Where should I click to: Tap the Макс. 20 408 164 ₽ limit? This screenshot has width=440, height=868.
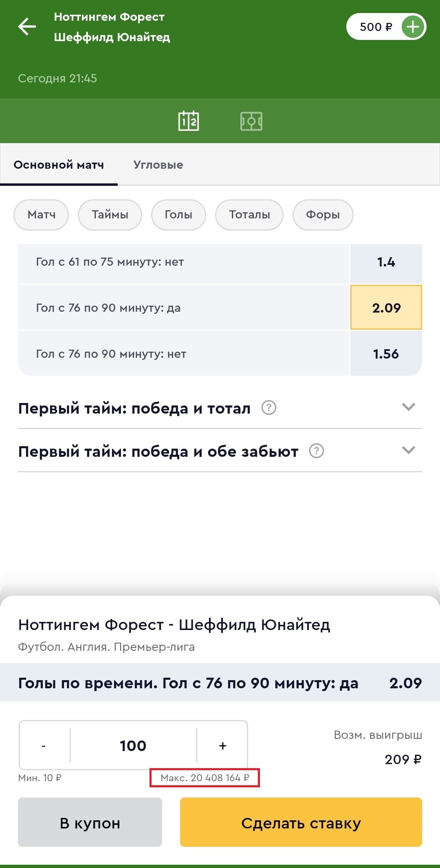click(205, 778)
